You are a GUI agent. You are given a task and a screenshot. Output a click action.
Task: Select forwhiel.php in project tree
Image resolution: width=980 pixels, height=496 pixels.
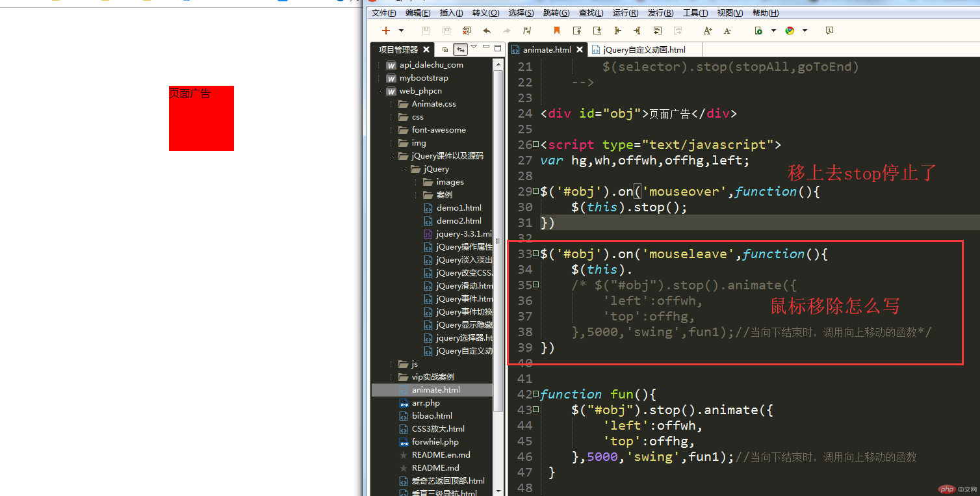[435, 442]
